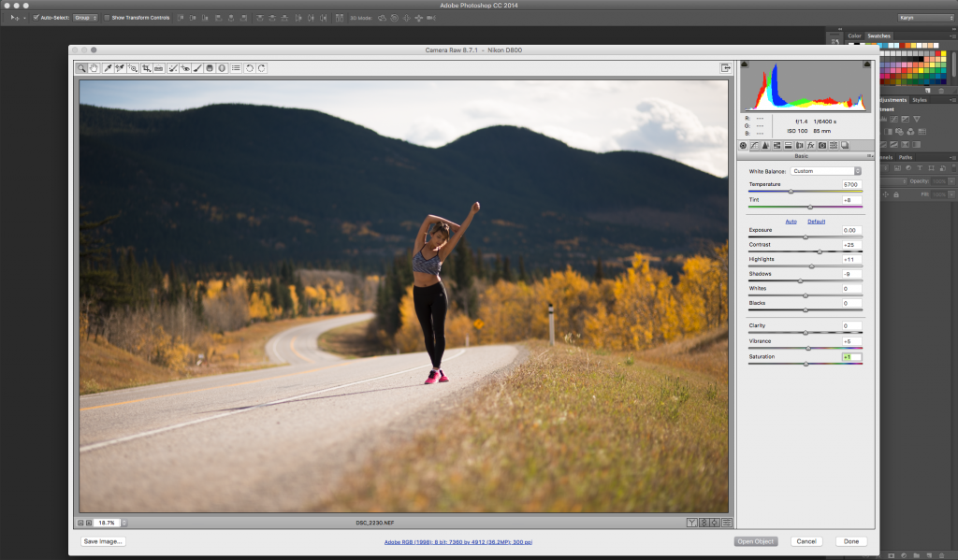
Task: Select the Adjustment Brush tool
Action: tap(197, 68)
